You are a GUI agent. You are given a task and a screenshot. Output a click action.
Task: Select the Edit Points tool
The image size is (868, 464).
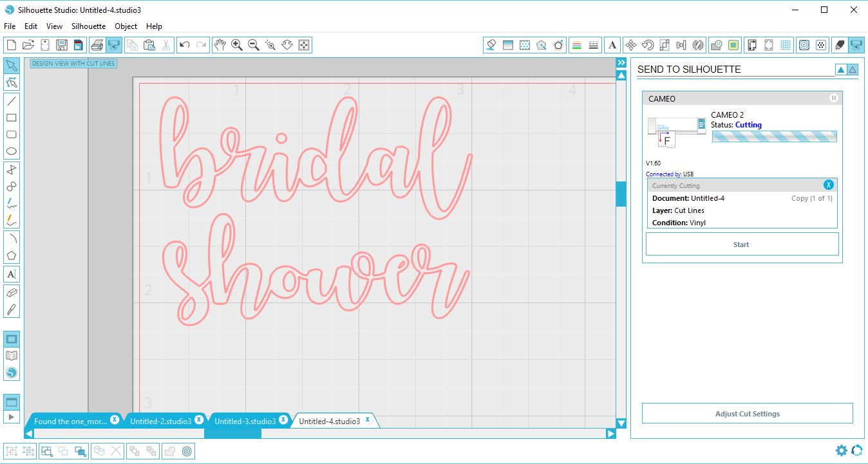[12, 82]
